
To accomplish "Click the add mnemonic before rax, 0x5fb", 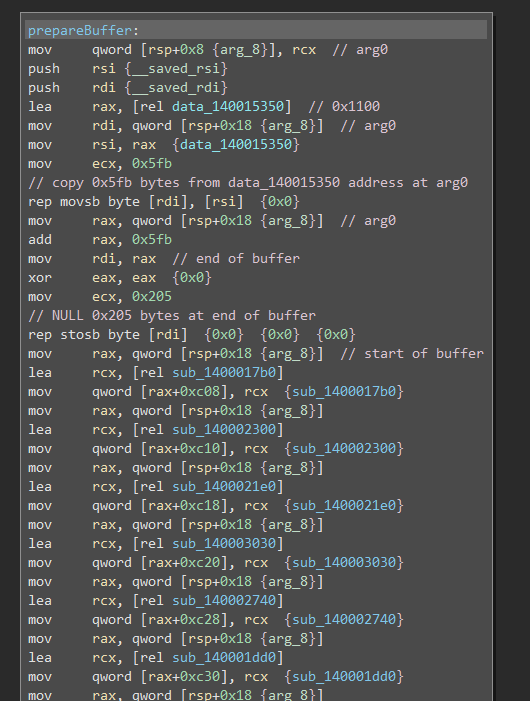I will pyautogui.click(x=40, y=240).
